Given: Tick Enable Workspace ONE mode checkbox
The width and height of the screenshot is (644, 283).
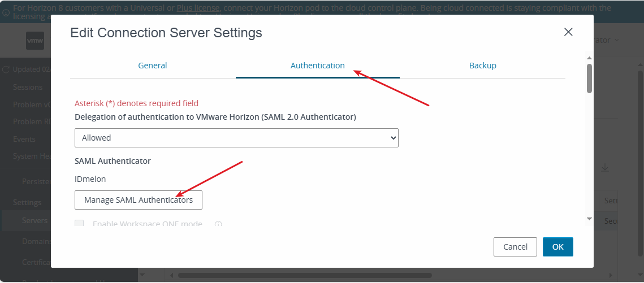Looking at the screenshot, I should pos(79,224).
